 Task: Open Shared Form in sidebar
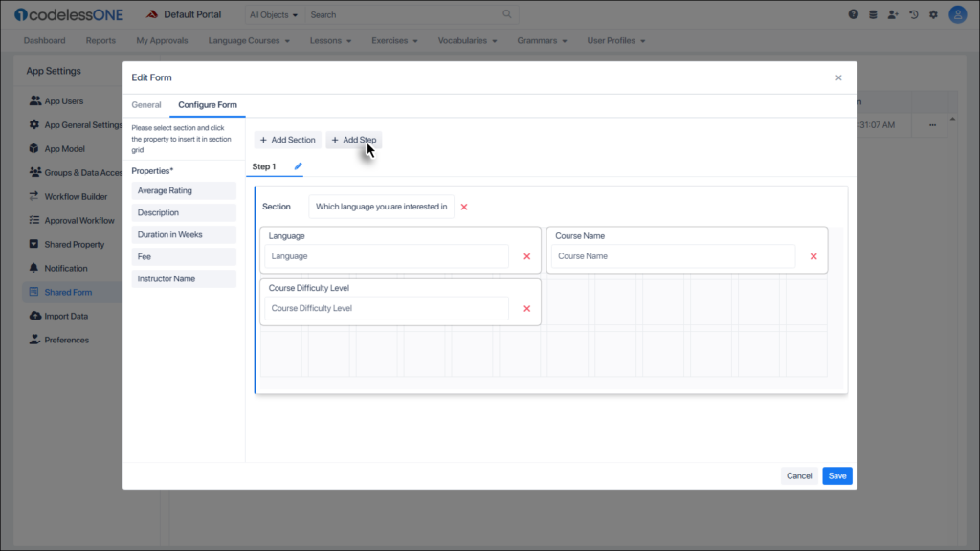point(68,292)
